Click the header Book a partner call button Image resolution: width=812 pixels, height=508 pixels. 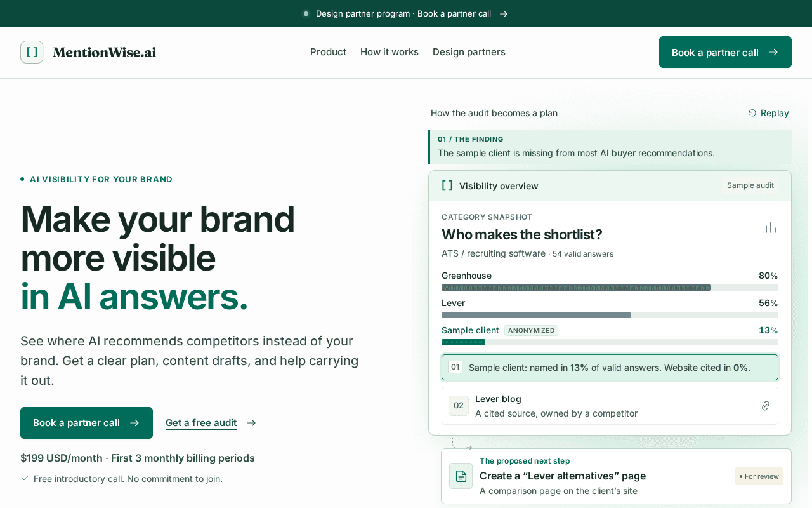click(x=725, y=52)
